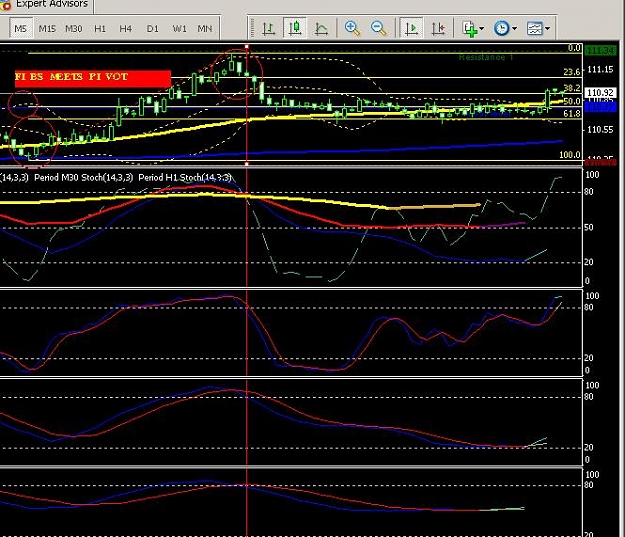This screenshot has width=625, height=537.
Task: Click the 23.6 Fibonacci level label
Action: pyautogui.click(x=572, y=72)
